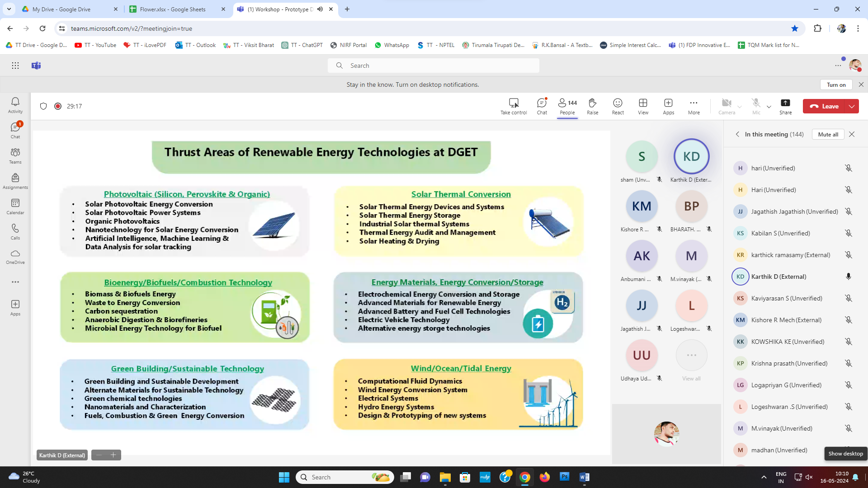The width and height of the screenshot is (868, 488).
Task: Zoom in shared content with plus
Action: click(113, 455)
